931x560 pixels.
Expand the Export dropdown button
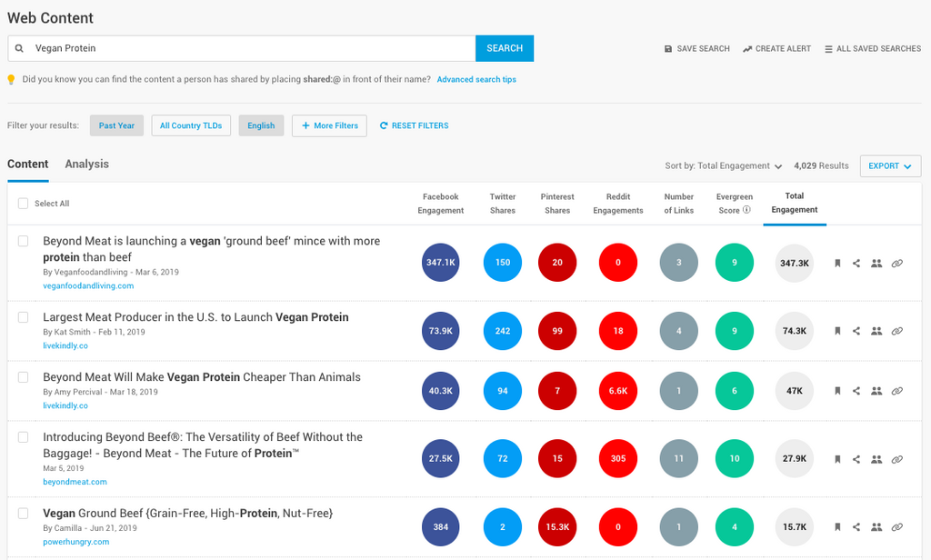pos(890,166)
